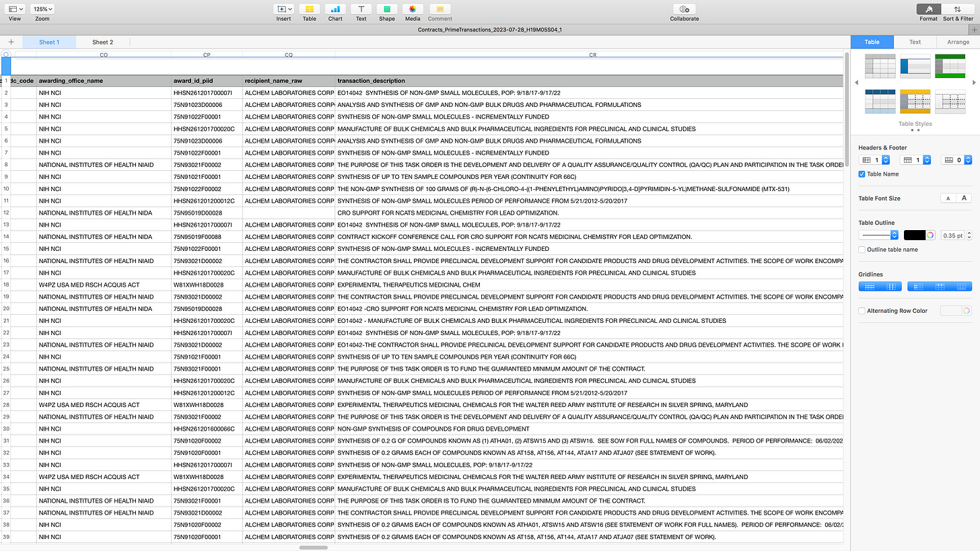Choose the gray table style thumbnail
Image resolution: width=980 pixels, height=551 pixels.
pos(880,66)
